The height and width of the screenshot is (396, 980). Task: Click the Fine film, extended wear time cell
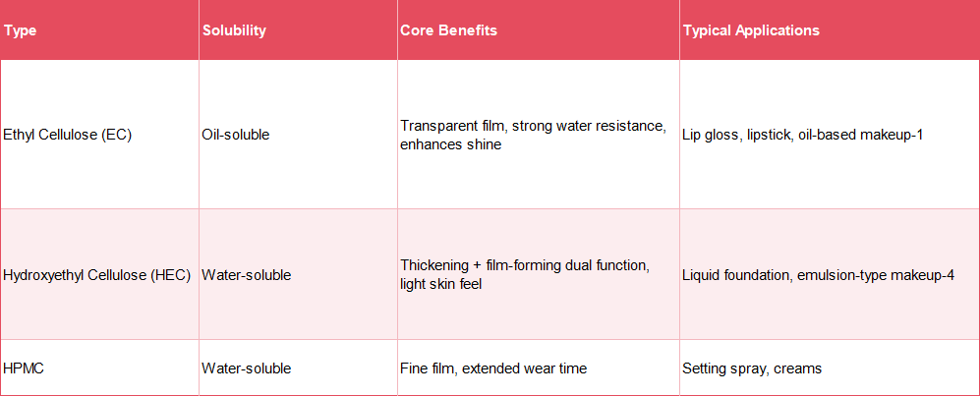pos(539,368)
